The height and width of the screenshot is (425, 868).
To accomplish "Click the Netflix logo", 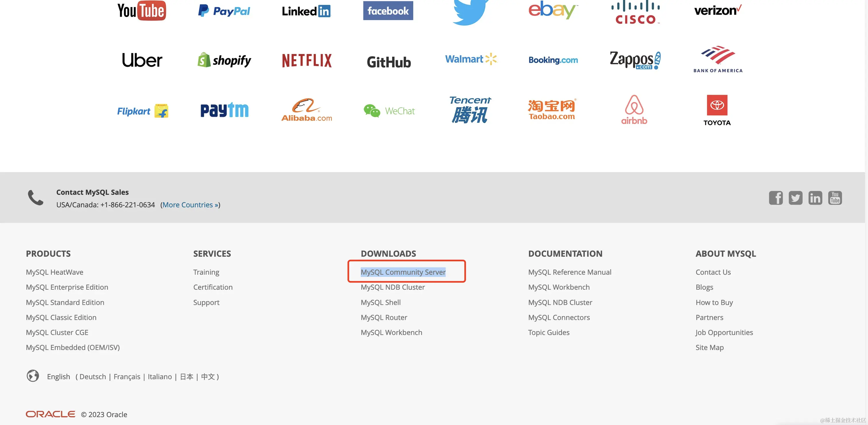I will point(307,60).
